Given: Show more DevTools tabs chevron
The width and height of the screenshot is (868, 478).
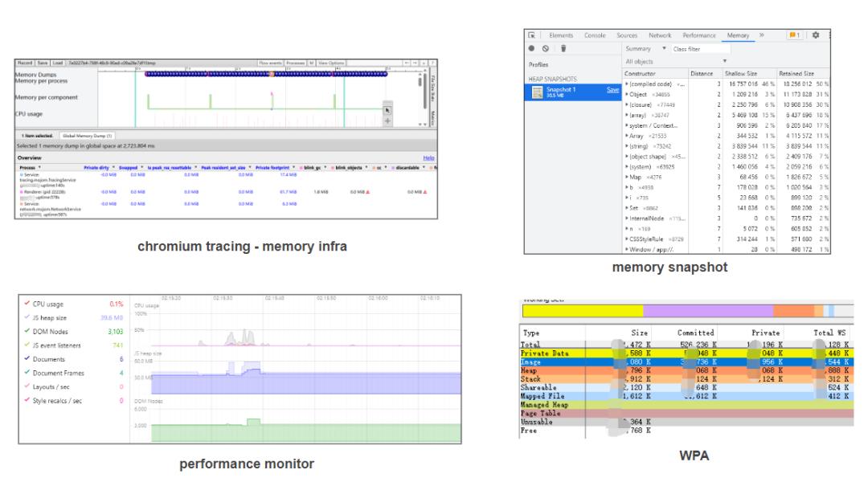Looking at the screenshot, I should pyautogui.click(x=759, y=36).
